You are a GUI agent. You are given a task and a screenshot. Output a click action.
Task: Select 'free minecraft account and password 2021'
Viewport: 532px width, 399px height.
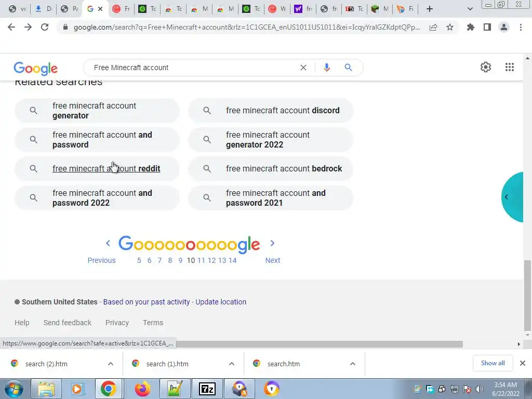point(270,198)
